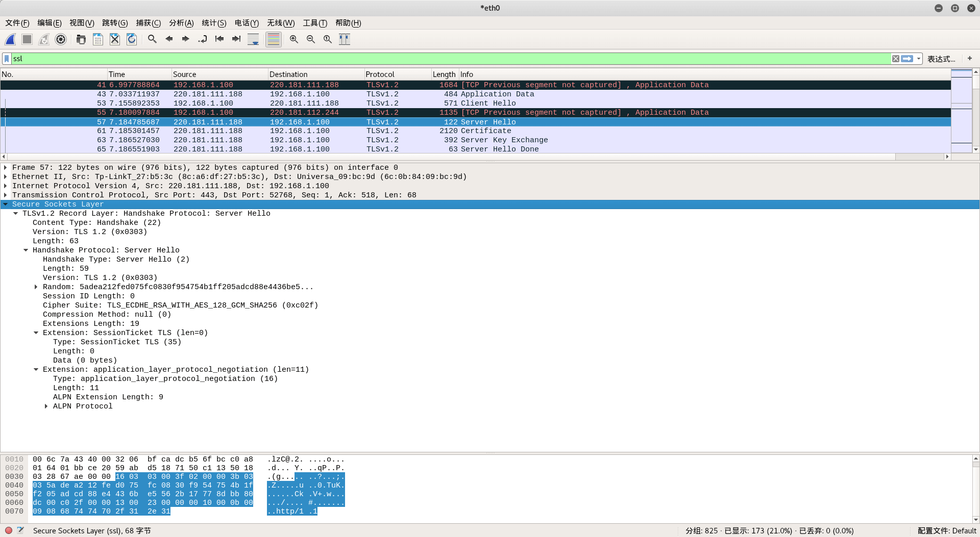Image resolution: width=980 pixels, height=537 pixels.
Task: Click the 配置文件: Default profile selector
Action: 947,530
